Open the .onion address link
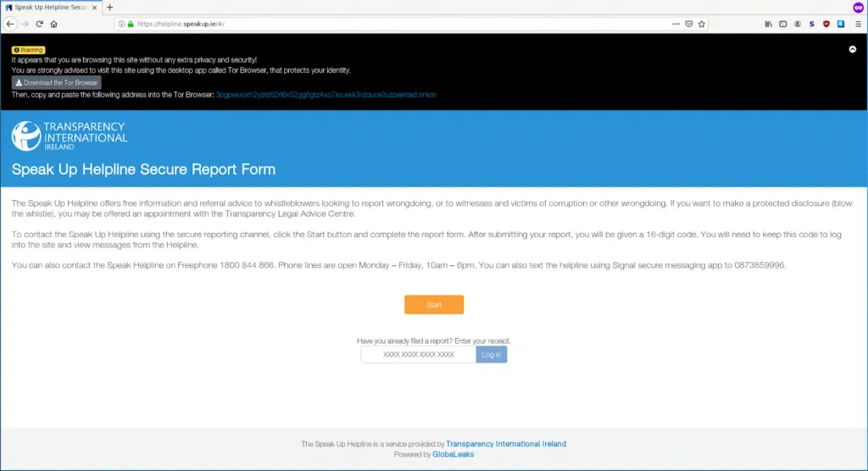Screen dimensions: 868x471 tap(325, 95)
